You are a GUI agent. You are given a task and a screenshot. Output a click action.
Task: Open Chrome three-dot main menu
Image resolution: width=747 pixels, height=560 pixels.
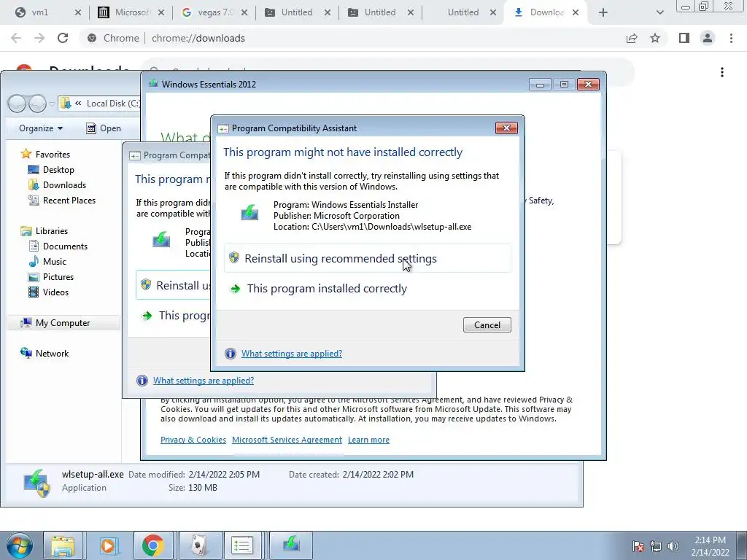(731, 38)
